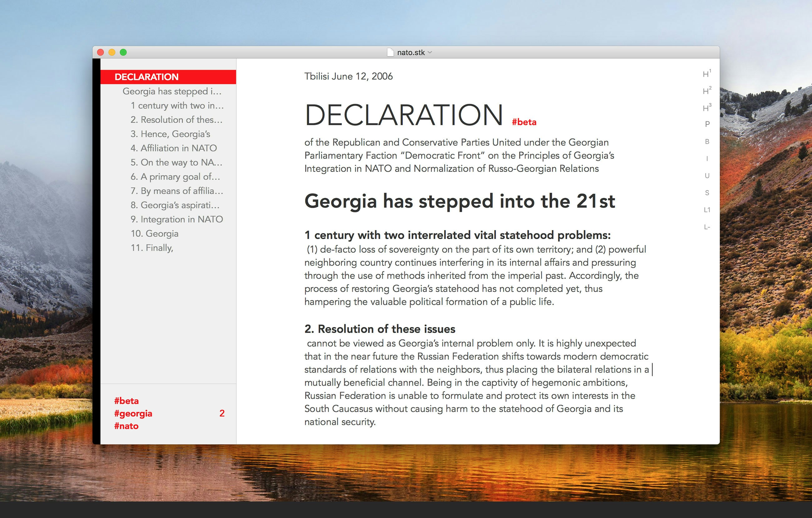Image resolution: width=812 pixels, height=518 pixels.
Task: Jump to '9. Integration in NATO' in the outline
Action: (x=177, y=219)
